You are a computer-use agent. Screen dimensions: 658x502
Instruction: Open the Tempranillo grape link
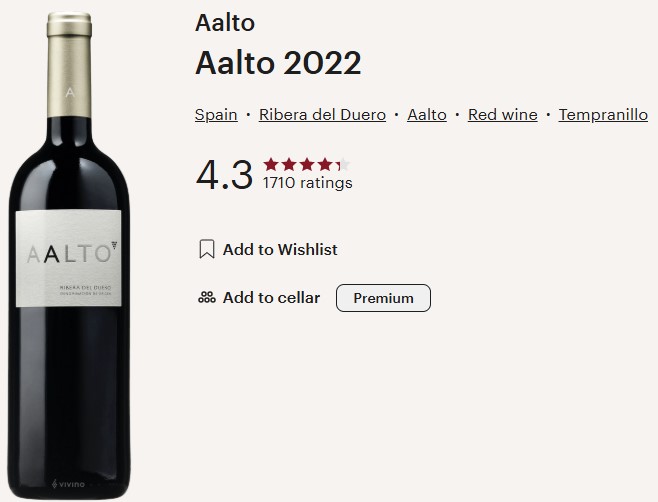tap(603, 115)
